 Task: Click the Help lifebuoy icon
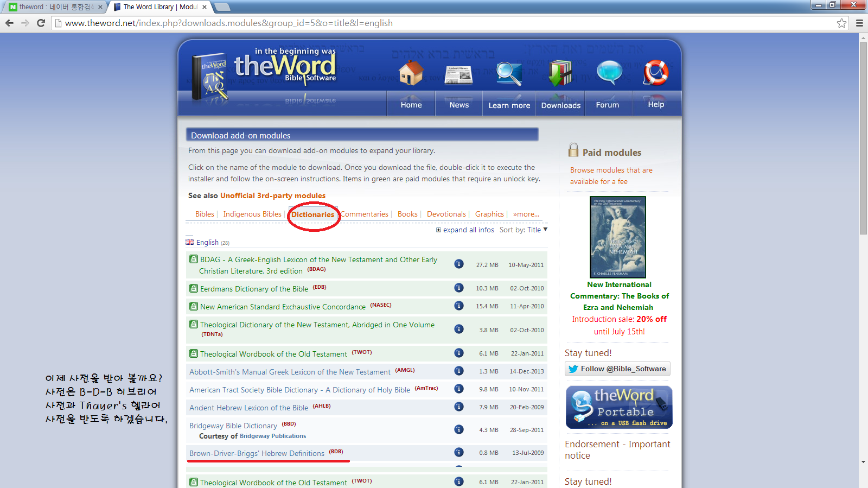click(x=655, y=73)
